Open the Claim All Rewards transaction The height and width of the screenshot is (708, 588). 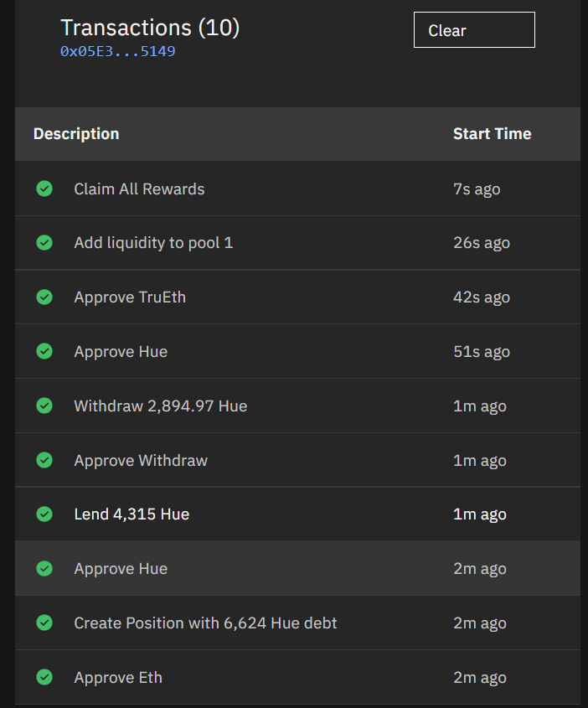pos(297,189)
